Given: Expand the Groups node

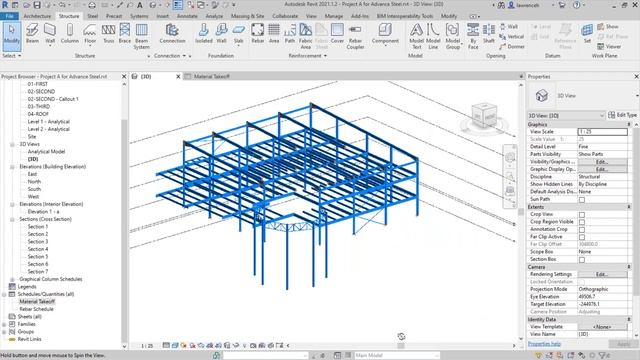Looking at the screenshot, I should tap(4, 332).
